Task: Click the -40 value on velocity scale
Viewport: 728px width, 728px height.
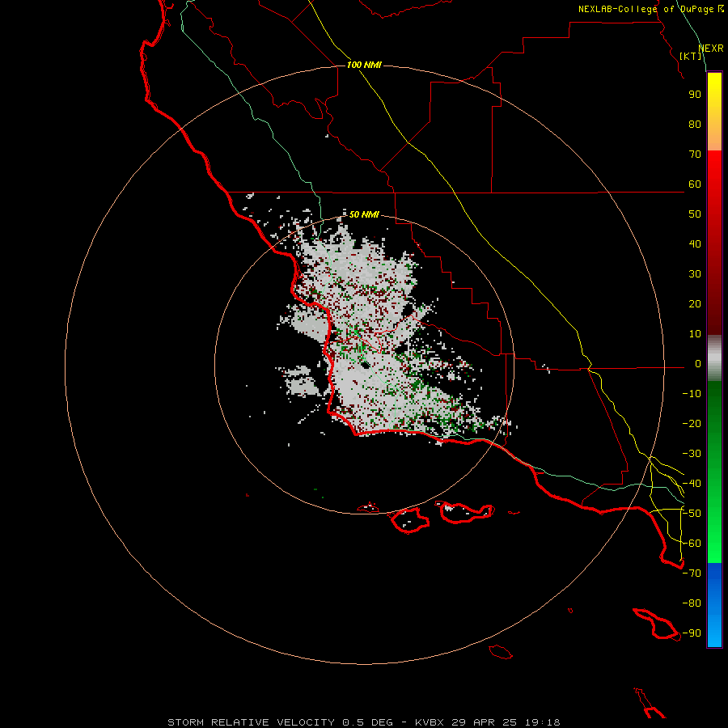Action: (x=692, y=484)
